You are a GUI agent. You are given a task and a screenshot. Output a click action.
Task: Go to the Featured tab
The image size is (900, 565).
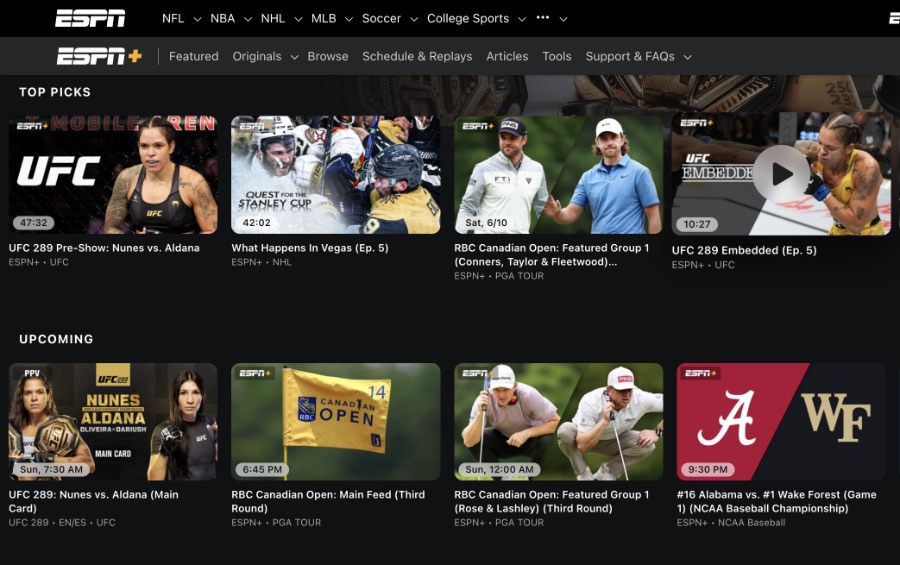tap(194, 57)
